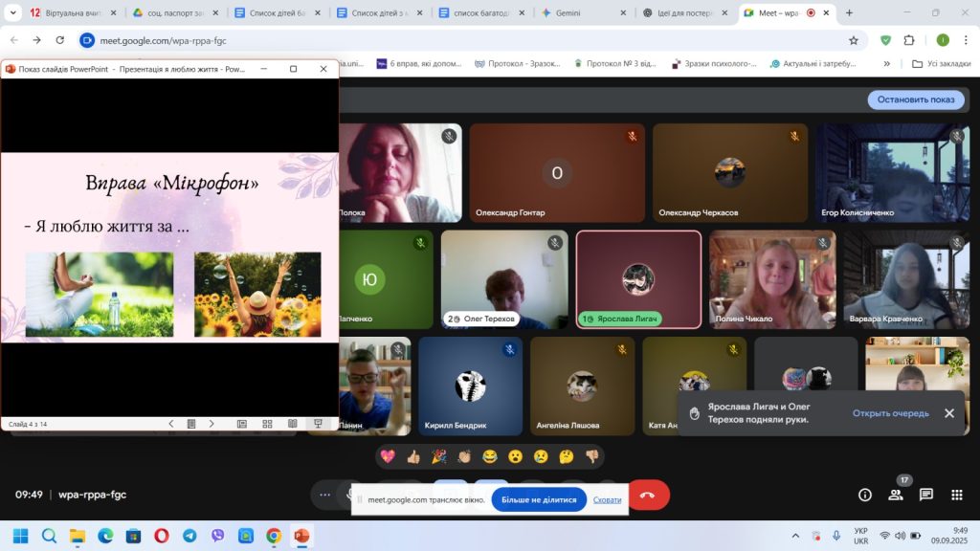
Task: Send the heart emoji reaction
Action: pos(388,456)
